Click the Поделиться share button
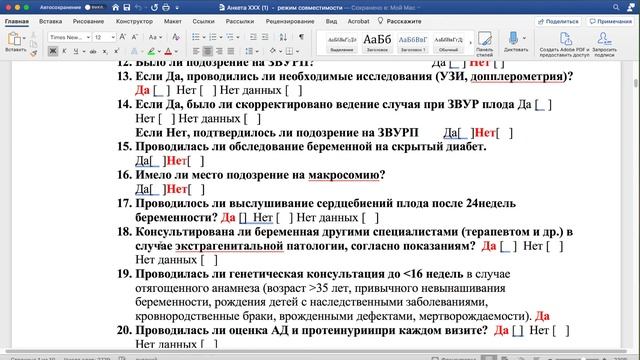Image resolution: width=640 pixels, height=360 pixels. coord(558,21)
